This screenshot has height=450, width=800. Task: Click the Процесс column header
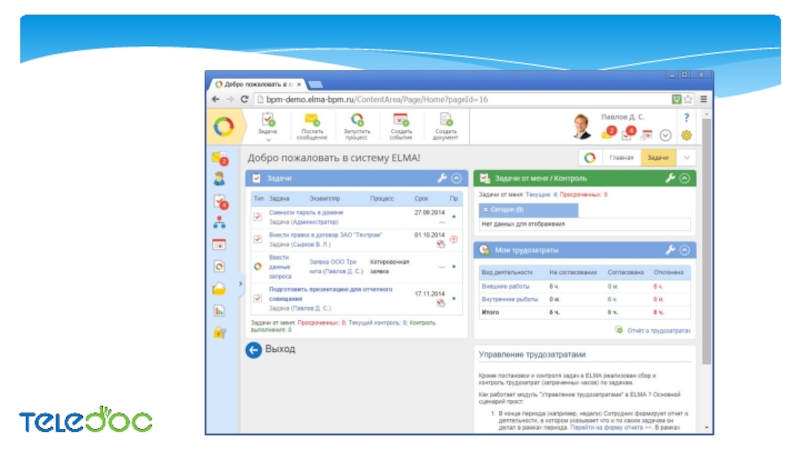(x=382, y=198)
